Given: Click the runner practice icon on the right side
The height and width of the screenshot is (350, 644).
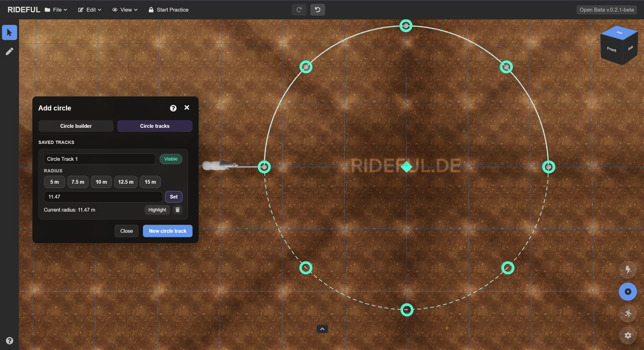Looking at the screenshot, I should pos(628,313).
